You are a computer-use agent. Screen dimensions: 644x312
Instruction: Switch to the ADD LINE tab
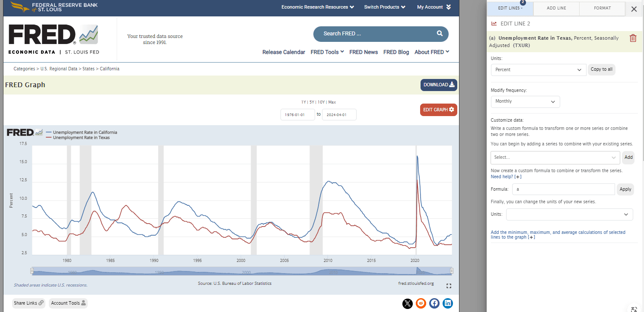tap(556, 8)
